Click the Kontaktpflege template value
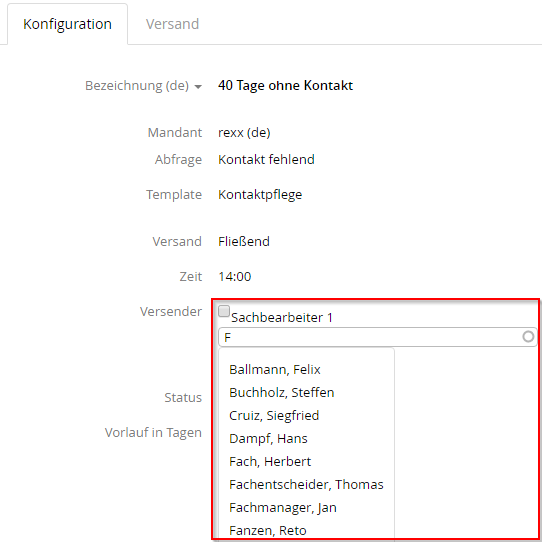 click(x=260, y=195)
